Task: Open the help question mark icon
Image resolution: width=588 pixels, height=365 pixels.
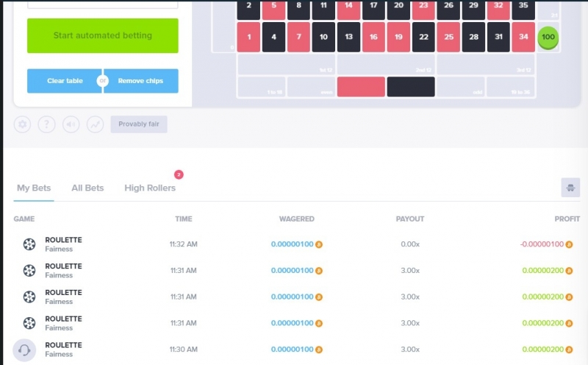Action: [46, 124]
